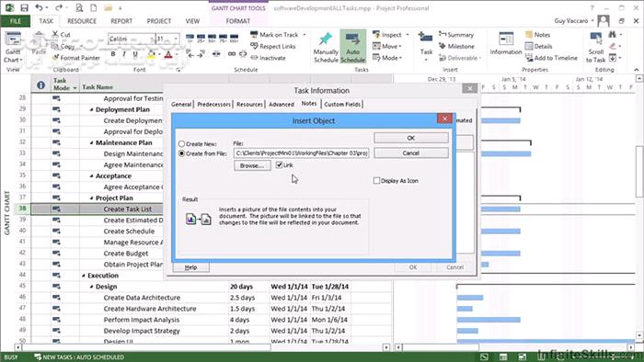Click the Details icon in Properties

[529, 46]
